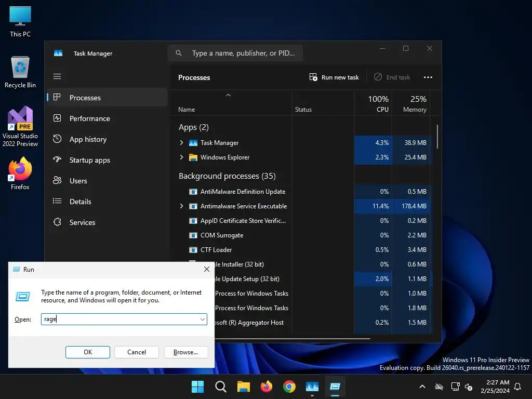This screenshot has width=532, height=399.
Task: Click the horizontal scrollbar under process list
Action: [x=292, y=338]
